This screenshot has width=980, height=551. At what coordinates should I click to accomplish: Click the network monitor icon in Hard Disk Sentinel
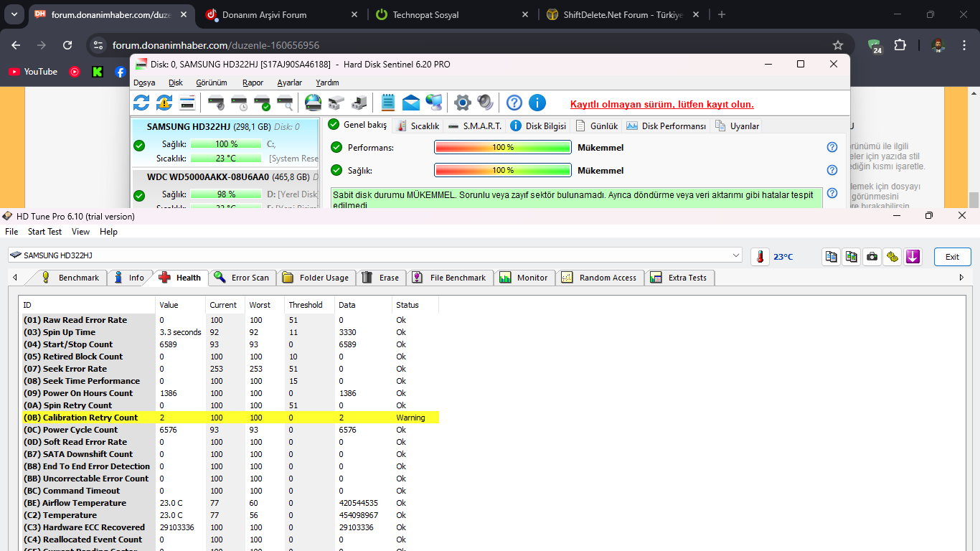[434, 103]
